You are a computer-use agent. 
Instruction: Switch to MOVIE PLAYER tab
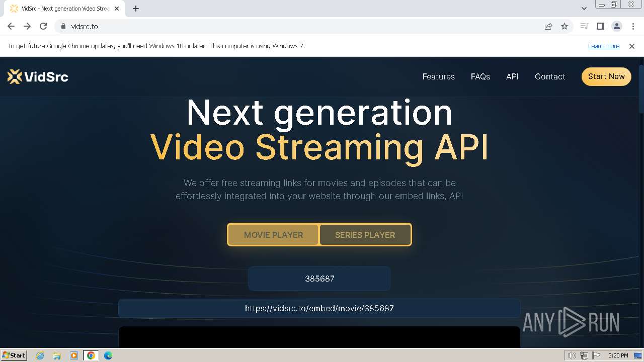coord(273,235)
